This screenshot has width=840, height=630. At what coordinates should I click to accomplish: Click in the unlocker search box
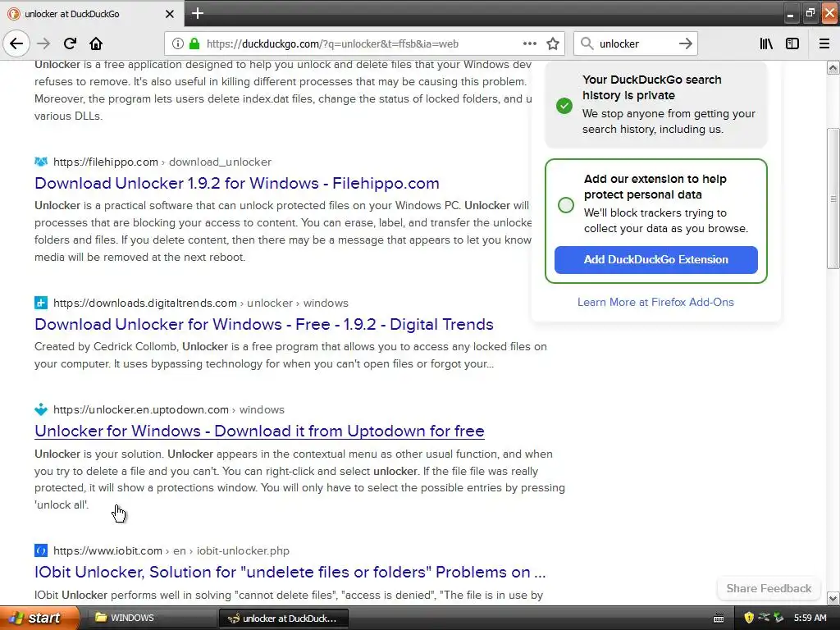[x=634, y=44]
